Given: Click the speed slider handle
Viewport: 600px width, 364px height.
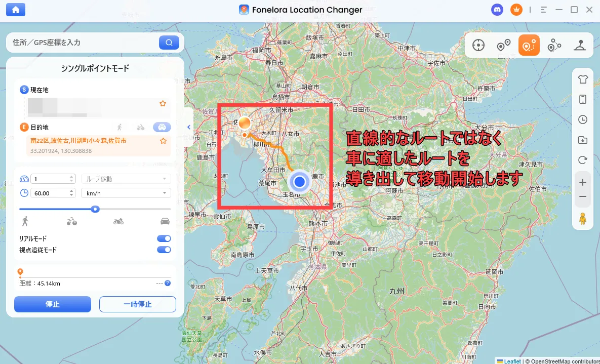Looking at the screenshot, I should [x=95, y=209].
